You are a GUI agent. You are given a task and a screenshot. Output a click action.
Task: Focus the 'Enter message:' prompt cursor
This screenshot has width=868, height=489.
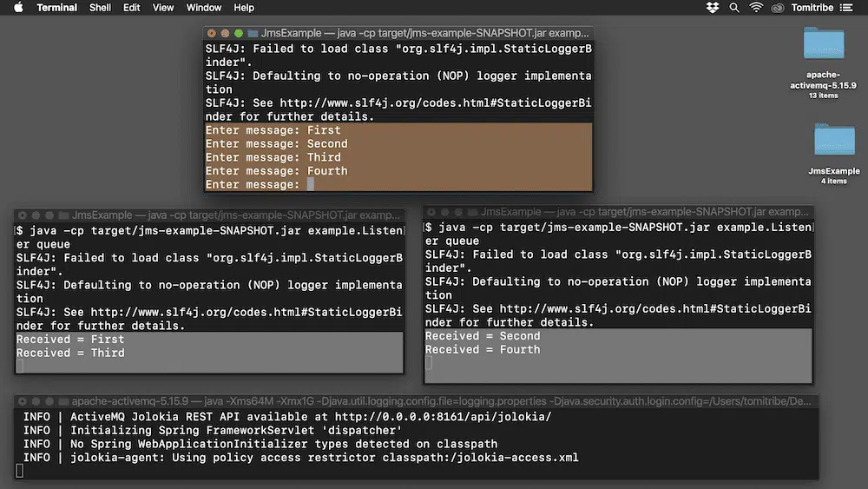pyautogui.click(x=310, y=184)
